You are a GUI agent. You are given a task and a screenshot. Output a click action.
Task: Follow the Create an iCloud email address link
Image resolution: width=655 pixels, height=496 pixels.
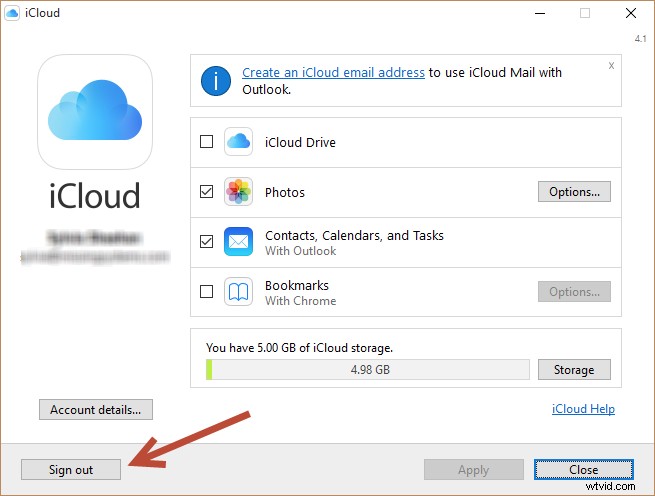pyautogui.click(x=333, y=73)
